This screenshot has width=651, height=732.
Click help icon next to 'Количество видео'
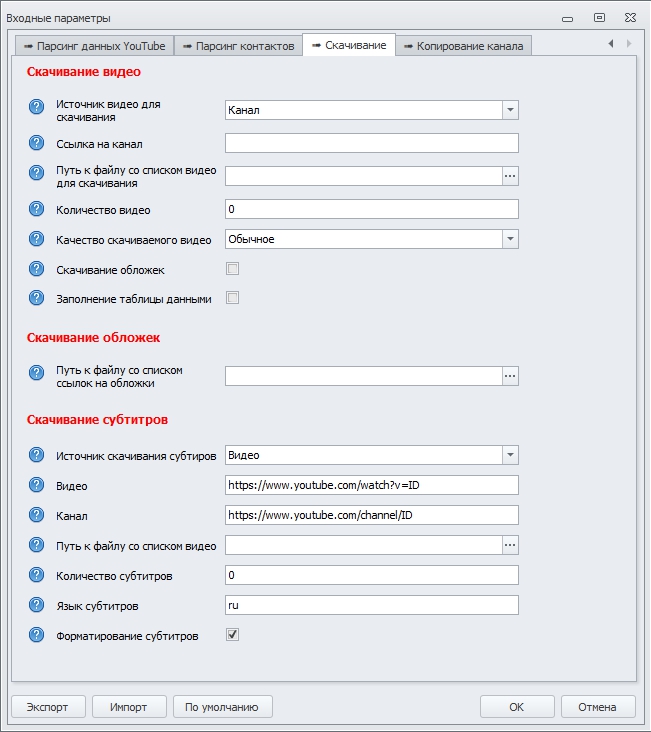click(x=38, y=209)
